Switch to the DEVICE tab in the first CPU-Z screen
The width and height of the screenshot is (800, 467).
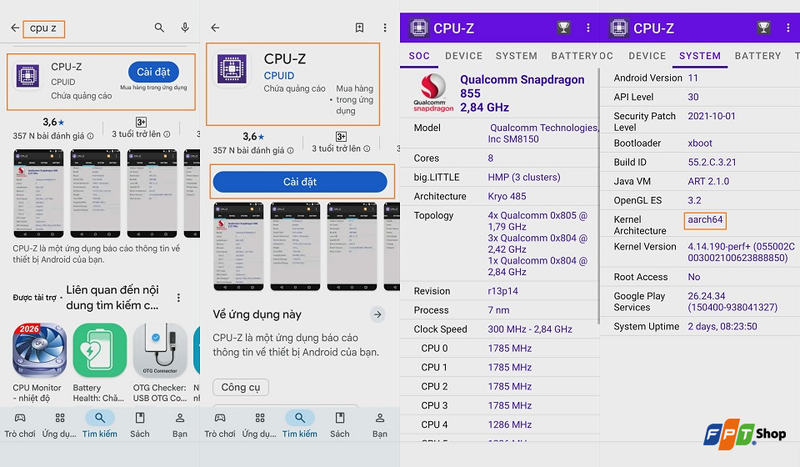click(463, 56)
